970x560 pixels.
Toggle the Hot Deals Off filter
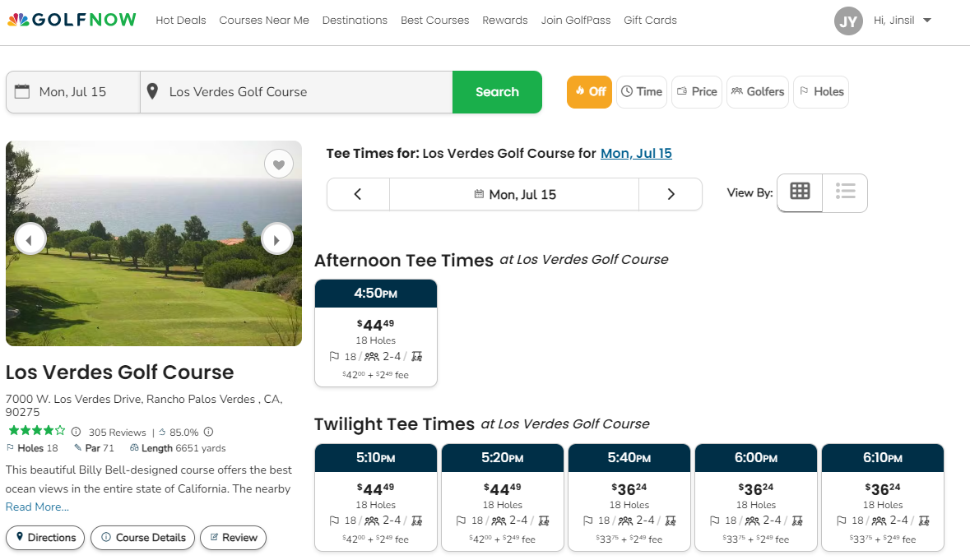590,92
